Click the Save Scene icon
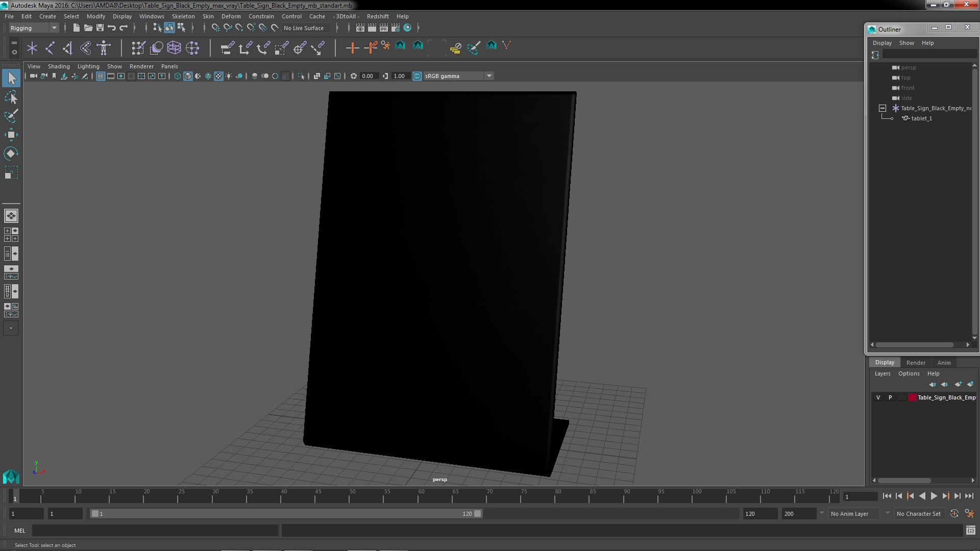980x551 pixels. point(100,28)
